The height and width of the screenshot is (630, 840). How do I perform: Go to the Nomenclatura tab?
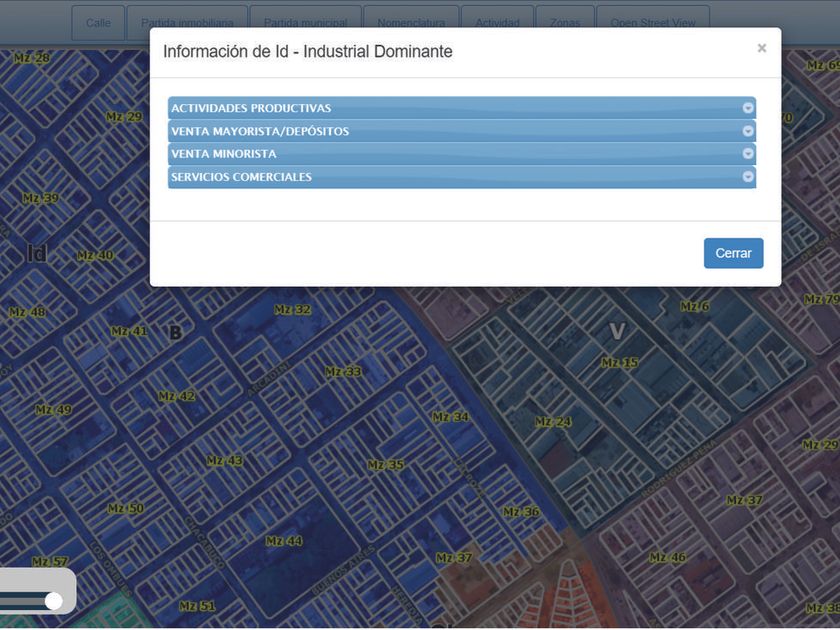pyautogui.click(x=411, y=22)
